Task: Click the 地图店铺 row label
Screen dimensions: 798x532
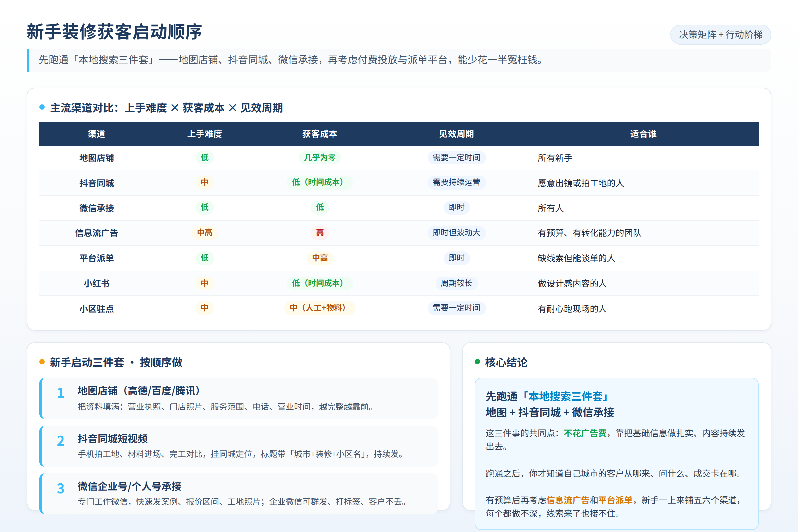Action: point(97,158)
